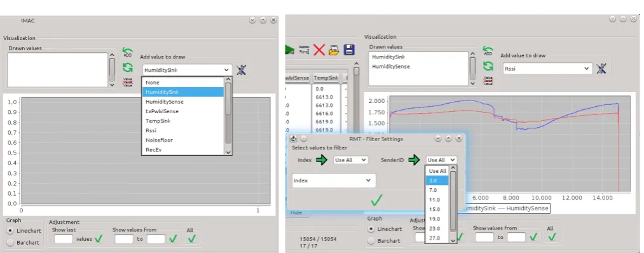Click 'All' green checkmark in humidity chart window

click(x=552, y=237)
